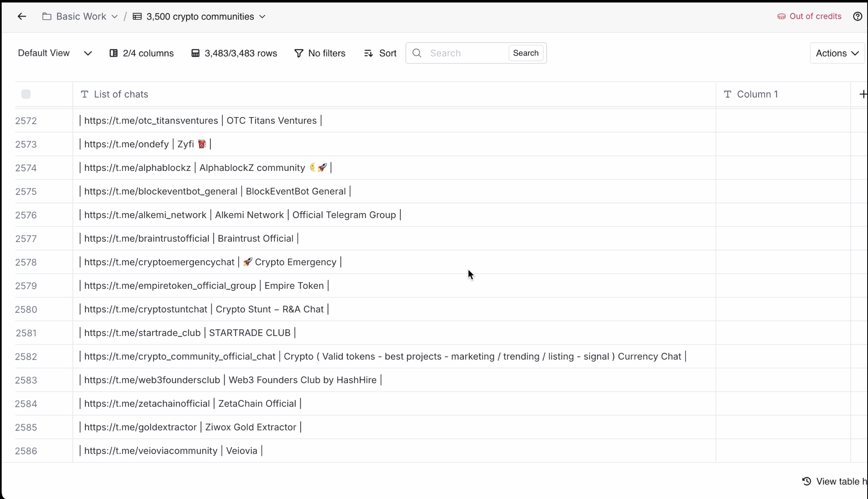Click the rows count icon

click(x=195, y=53)
